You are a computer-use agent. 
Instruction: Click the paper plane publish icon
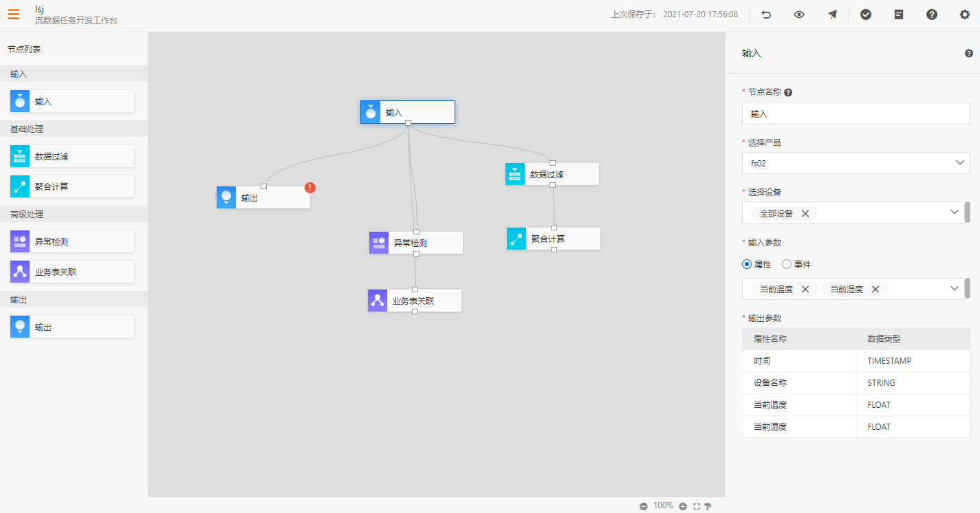click(832, 14)
